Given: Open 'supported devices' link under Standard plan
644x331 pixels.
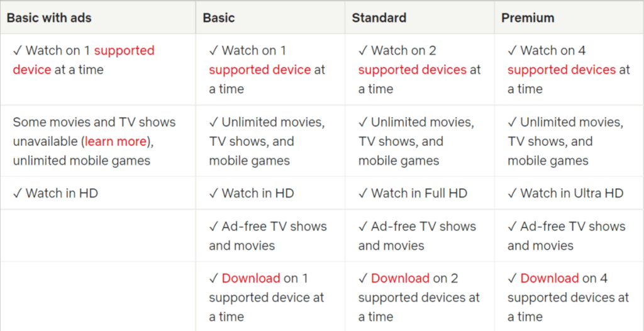Looking at the screenshot, I should [413, 70].
